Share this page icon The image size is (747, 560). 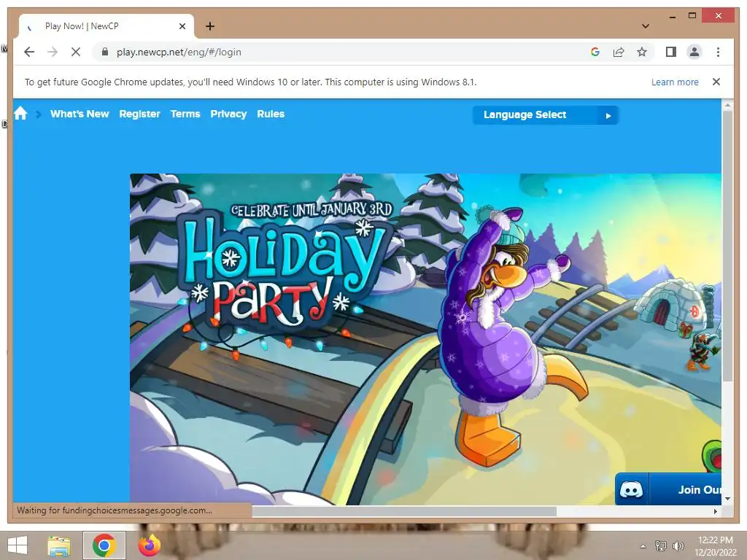point(619,52)
